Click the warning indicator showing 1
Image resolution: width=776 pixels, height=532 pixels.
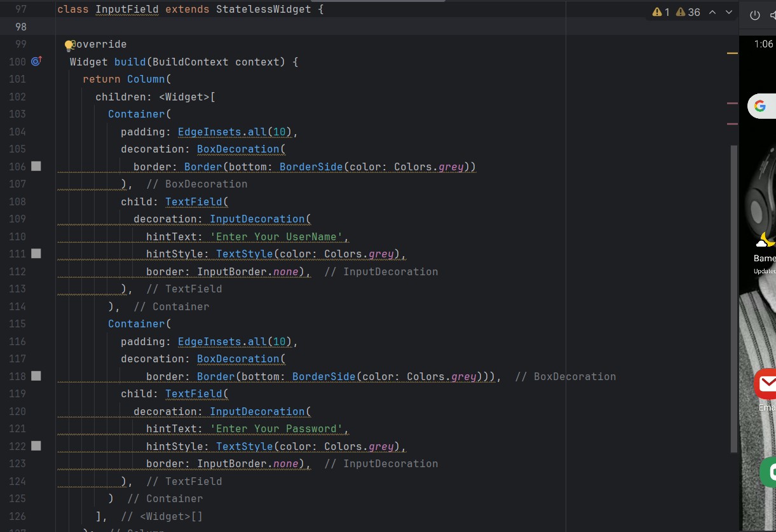[x=660, y=13]
